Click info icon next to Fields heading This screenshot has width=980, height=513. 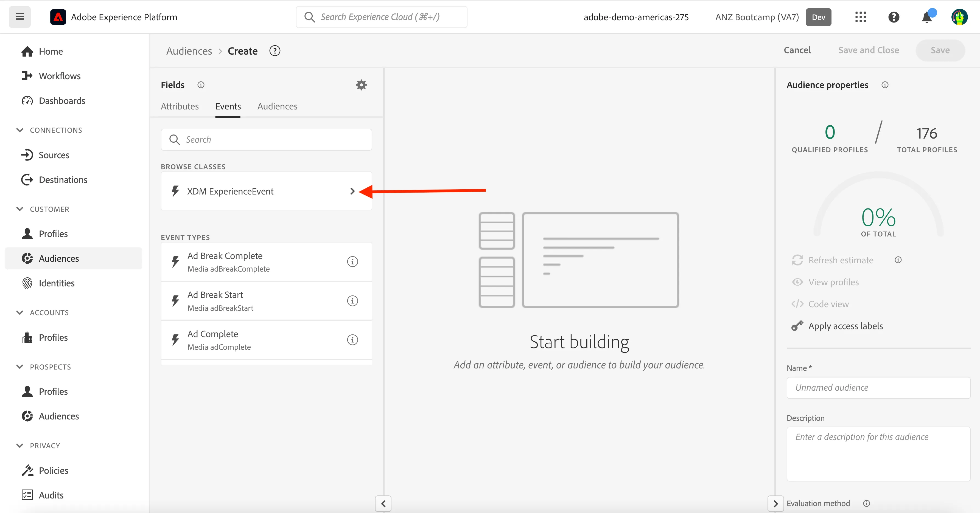(x=201, y=85)
